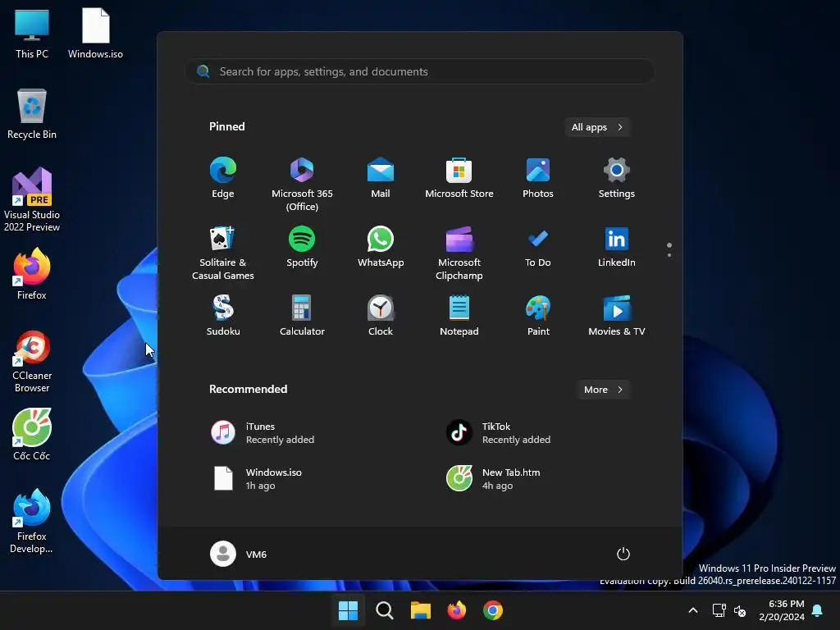The width and height of the screenshot is (840, 630).
Task: Click the muted volume tray icon
Action: pyautogui.click(x=740, y=610)
